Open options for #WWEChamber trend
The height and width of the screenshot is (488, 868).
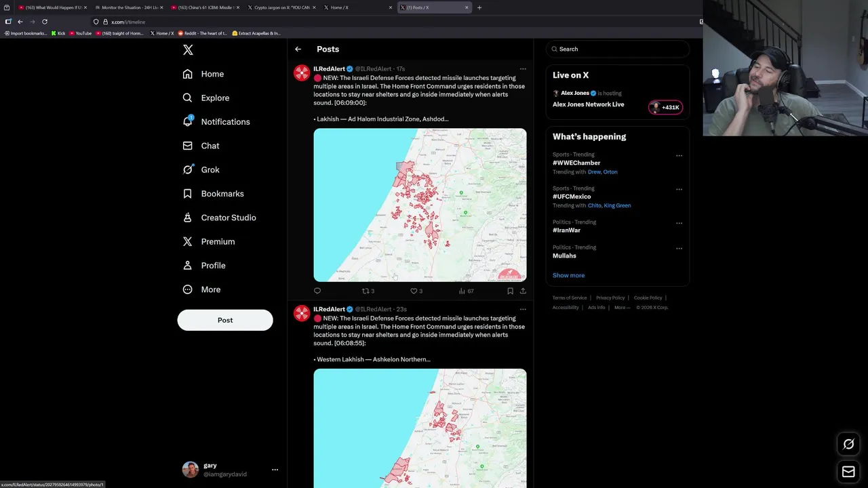click(679, 156)
